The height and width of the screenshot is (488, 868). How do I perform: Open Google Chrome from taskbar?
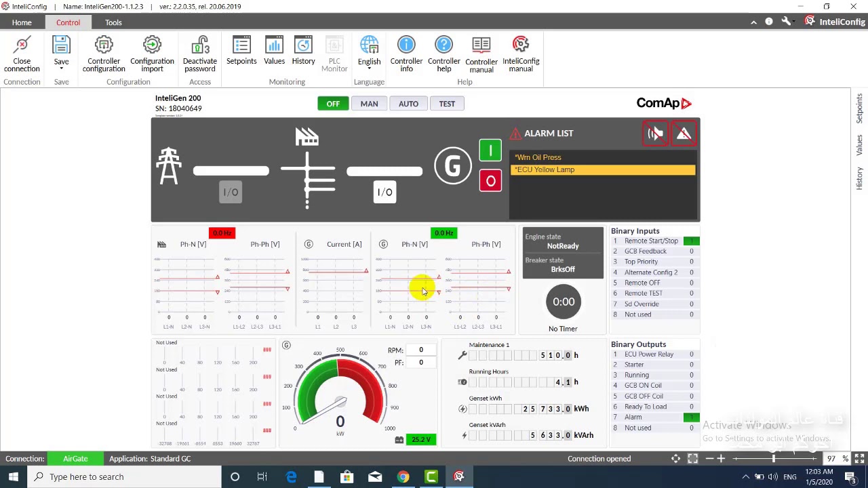point(403,476)
